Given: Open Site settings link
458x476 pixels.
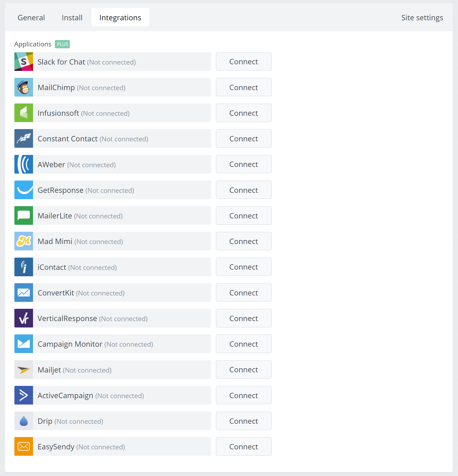Looking at the screenshot, I should tap(422, 18).
